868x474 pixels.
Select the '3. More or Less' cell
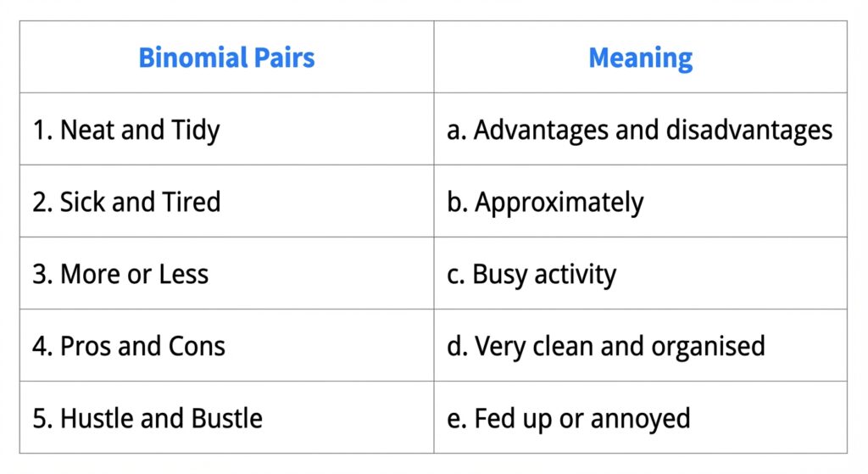click(x=120, y=274)
